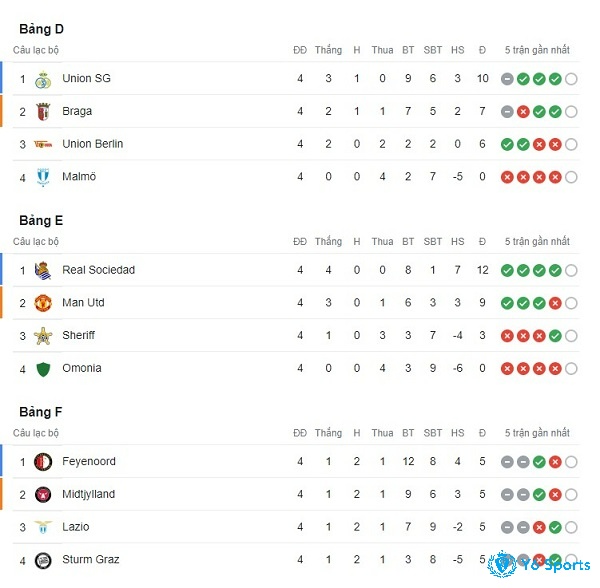Click the Feyenoord club crest
The width and height of the screenshot is (600, 588).
tap(43, 462)
